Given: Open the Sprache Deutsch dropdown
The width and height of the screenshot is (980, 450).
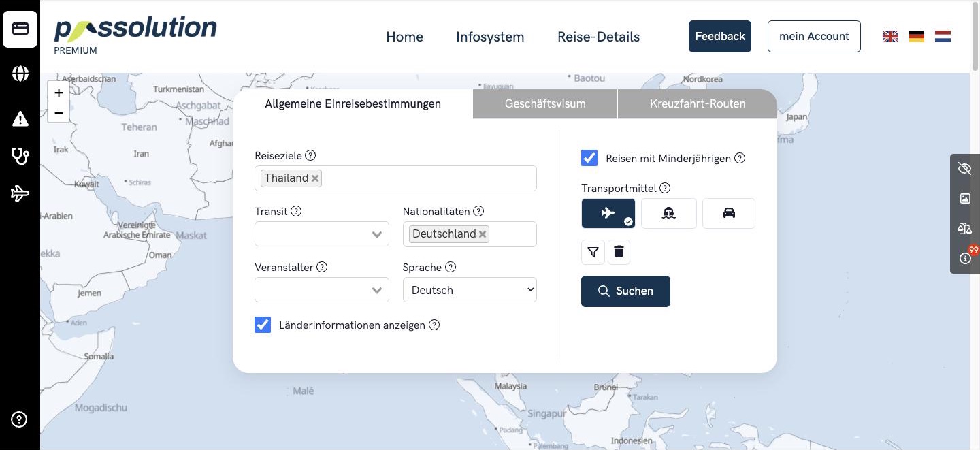Looking at the screenshot, I should 470,290.
